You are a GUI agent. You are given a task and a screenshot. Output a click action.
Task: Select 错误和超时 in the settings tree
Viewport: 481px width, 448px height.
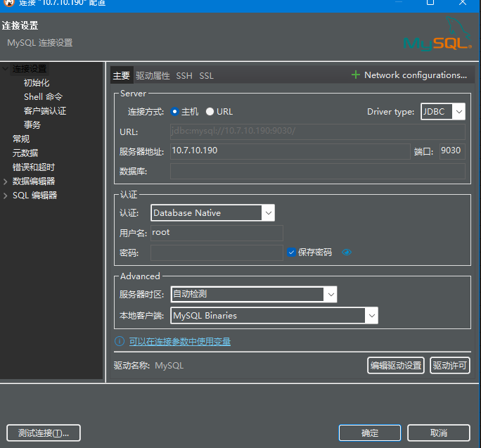(34, 167)
